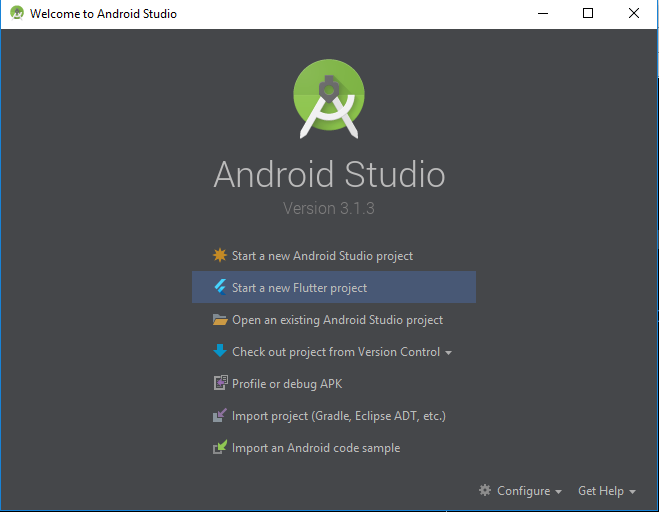The image size is (659, 512).
Task: Click the Android Studio heading text
Action: 329,174
